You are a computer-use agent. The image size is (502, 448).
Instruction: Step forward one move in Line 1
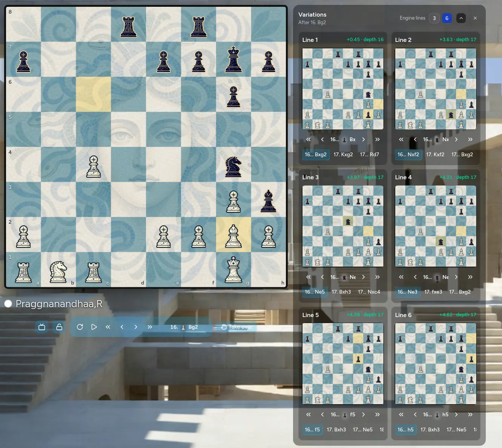(364, 139)
